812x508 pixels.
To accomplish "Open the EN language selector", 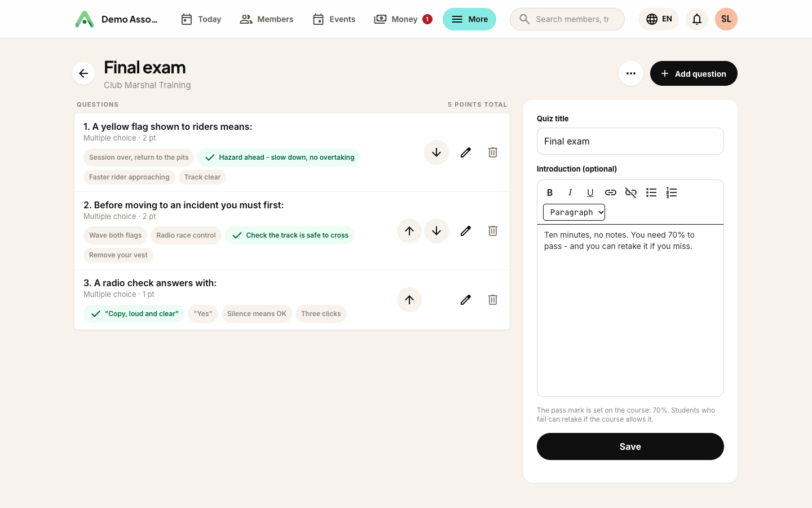I will pos(659,19).
